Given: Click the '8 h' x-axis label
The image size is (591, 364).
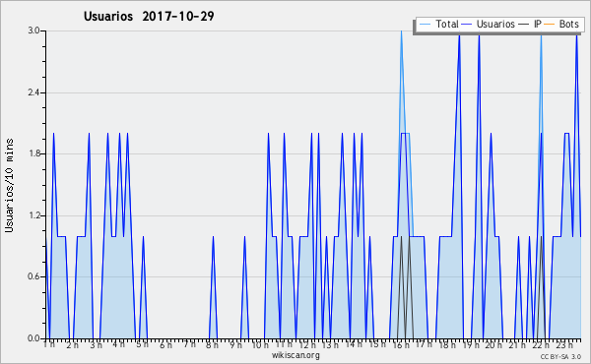Looking at the screenshot, I should pos(212,344).
